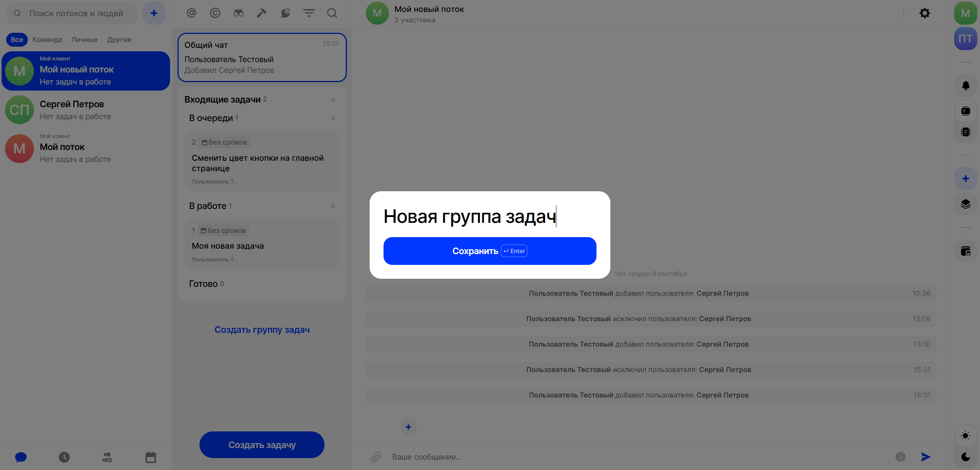Click the Создать группу задач link
The width and height of the screenshot is (980, 470).
coord(262,330)
